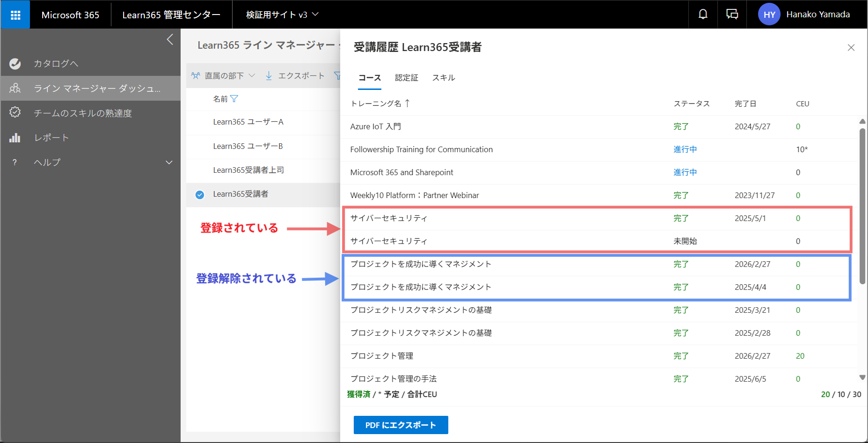Open the Microsoft 365 app launcher grid
This screenshot has height=443, width=868.
[x=15, y=15]
